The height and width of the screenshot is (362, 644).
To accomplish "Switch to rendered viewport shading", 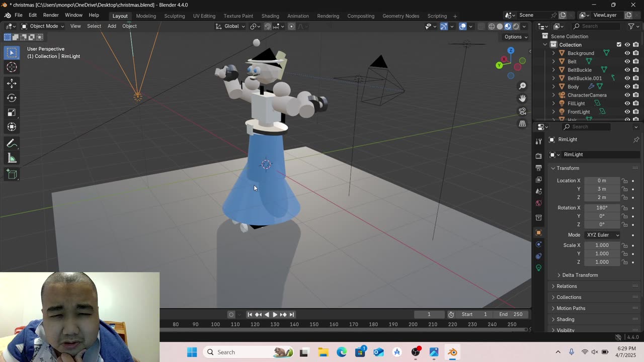I will click(x=516, y=27).
